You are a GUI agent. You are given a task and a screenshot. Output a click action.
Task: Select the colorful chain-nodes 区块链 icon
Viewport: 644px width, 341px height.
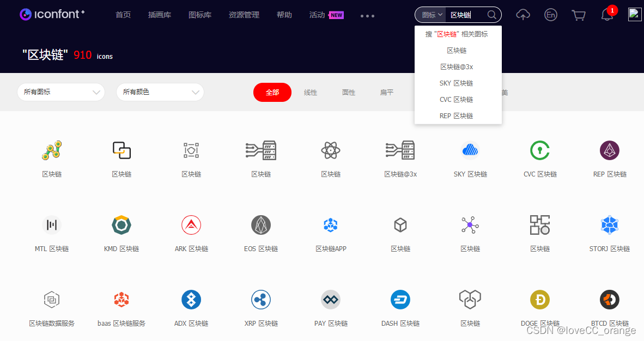pyautogui.click(x=52, y=150)
